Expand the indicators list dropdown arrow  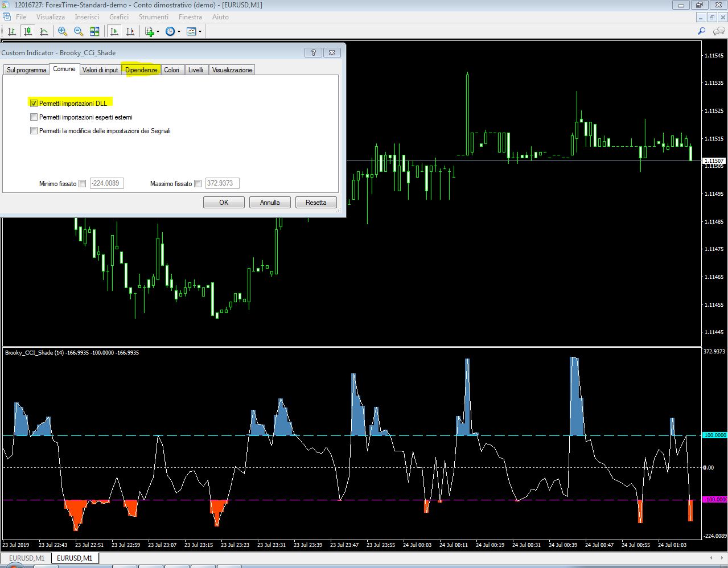159,32
